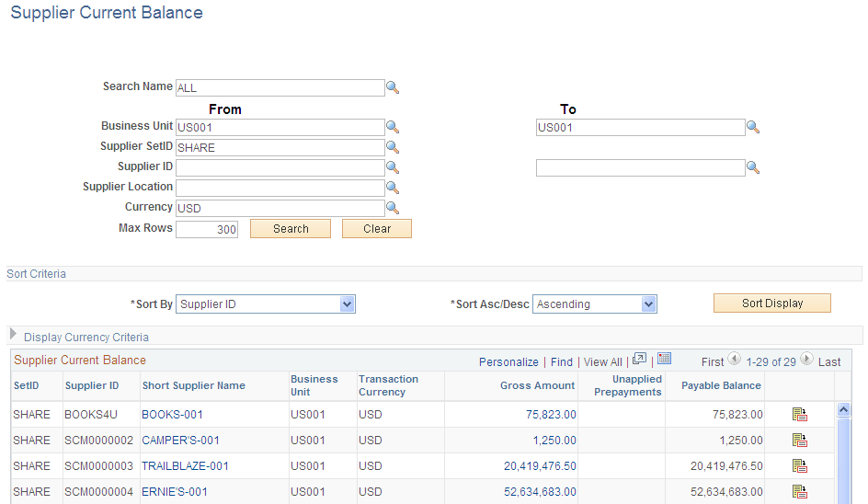Sort by Supplier ID column header
Screen dimensions: 868x504
pos(92,385)
